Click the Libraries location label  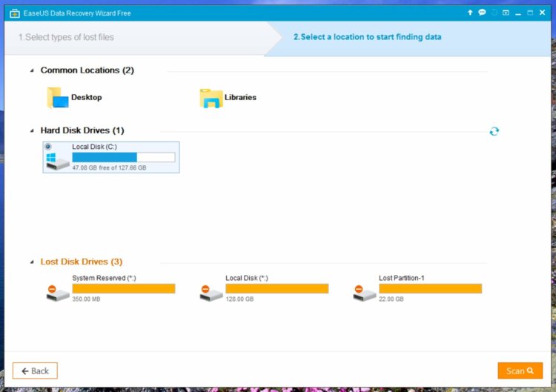coord(240,97)
